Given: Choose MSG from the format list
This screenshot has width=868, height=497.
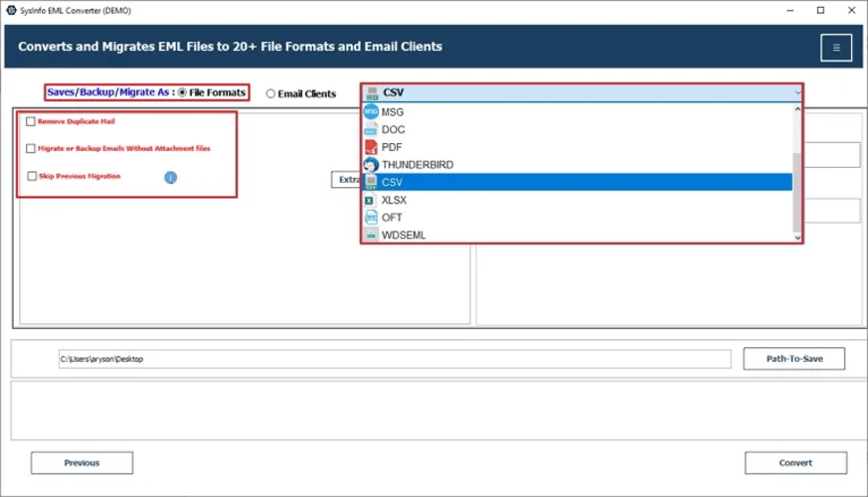Looking at the screenshot, I should [x=578, y=111].
